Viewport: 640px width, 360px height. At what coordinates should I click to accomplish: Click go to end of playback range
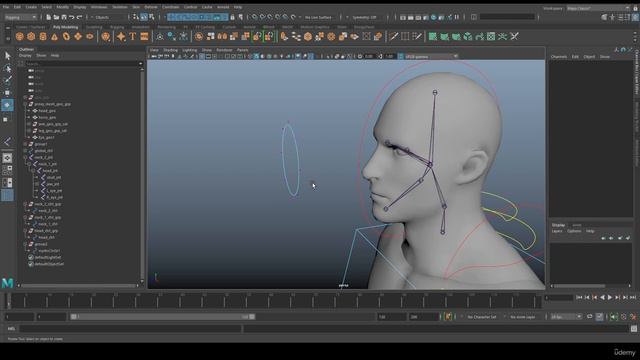coord(633,298)
